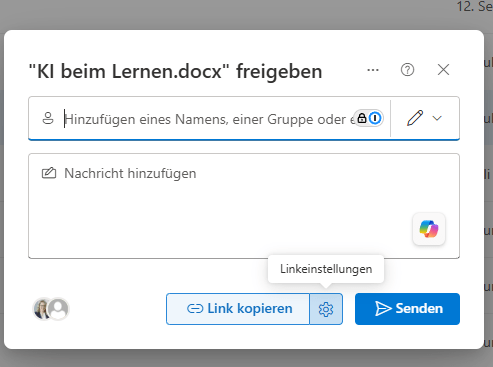Open Linkeinstellungen gear icon

click(326, 309)
